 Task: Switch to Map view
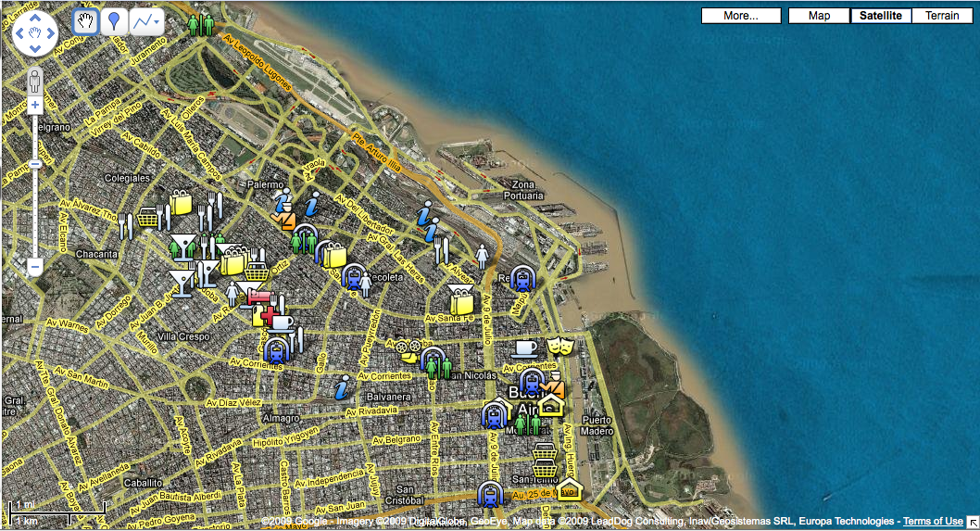coord(819,16)
